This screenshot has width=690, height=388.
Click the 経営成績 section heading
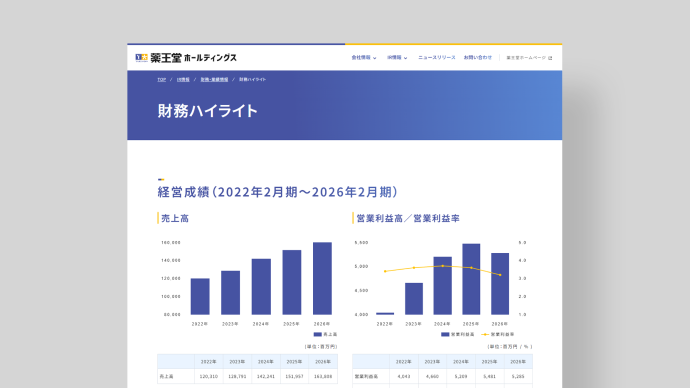(x=278, y=192)
